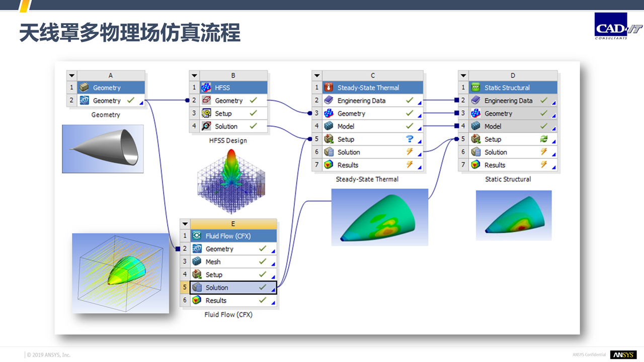Click the Static Structural title icon in system D
Screen dimensions: 644x362
click(x=475, y=87)
